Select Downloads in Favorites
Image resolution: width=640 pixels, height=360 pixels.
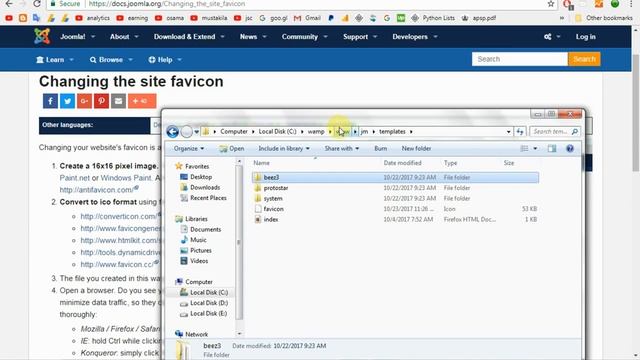coord(200,187)
